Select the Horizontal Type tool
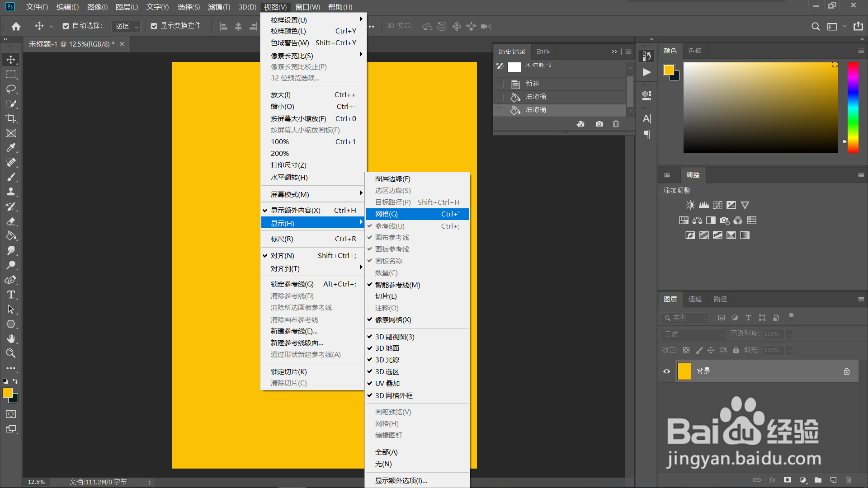Screen dimensions: 868x488 tap(11, 295)
